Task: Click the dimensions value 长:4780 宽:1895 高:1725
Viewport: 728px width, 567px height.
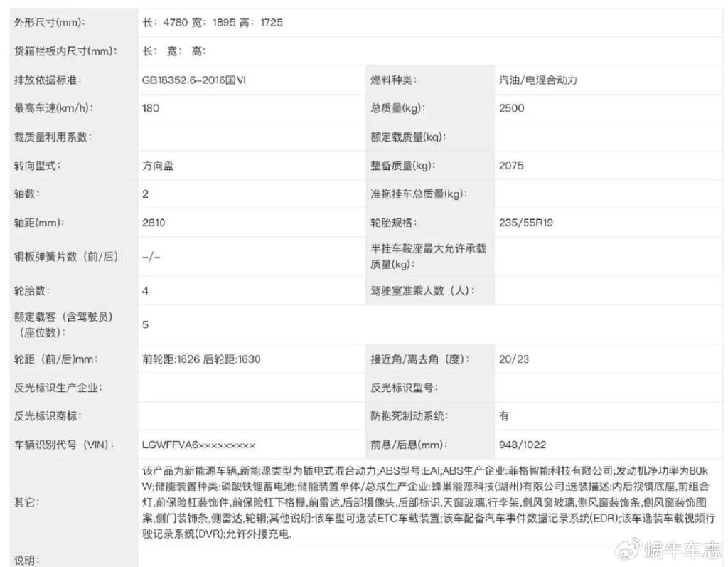Action: (x=212, y=22)
